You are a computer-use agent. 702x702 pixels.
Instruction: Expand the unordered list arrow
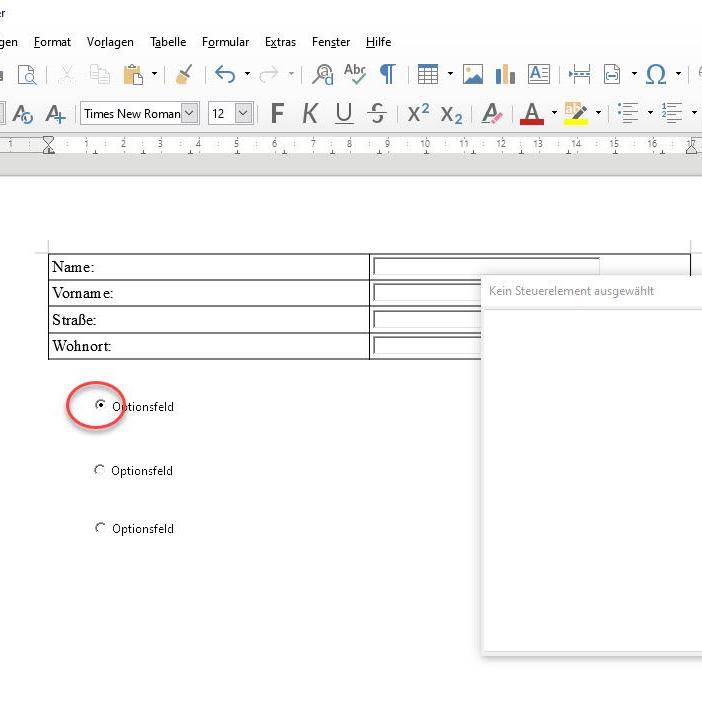[x=650, y=112]
